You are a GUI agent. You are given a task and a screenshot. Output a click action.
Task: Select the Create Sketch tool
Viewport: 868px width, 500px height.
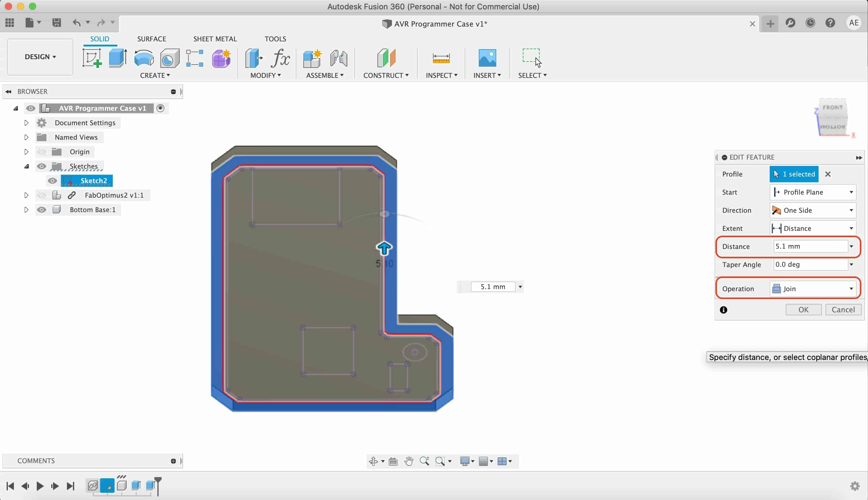[x=92, y=58]
